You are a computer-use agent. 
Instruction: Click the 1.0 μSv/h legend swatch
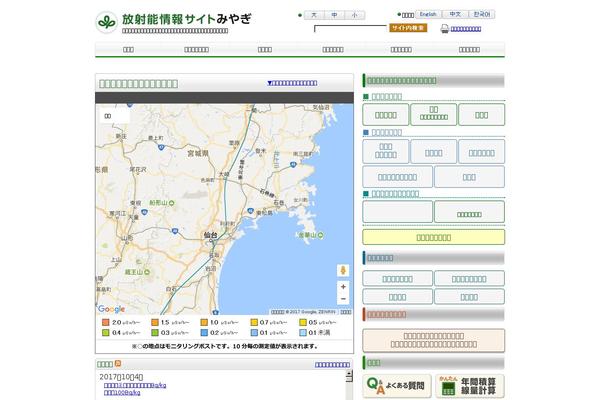click(204, 322)
